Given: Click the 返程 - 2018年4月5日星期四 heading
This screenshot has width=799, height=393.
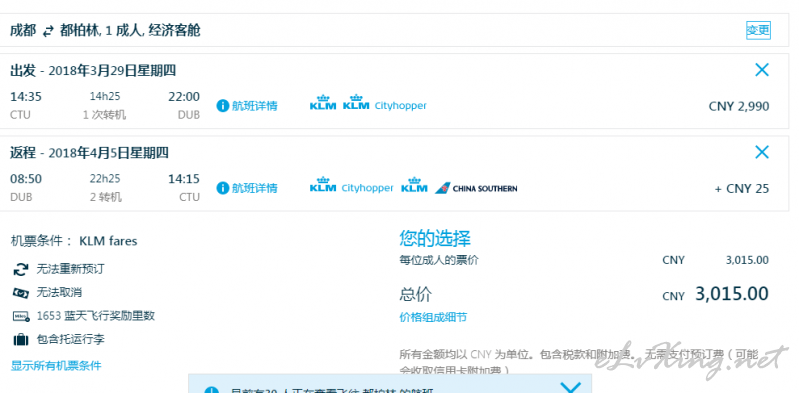Looking at the screenshot, I should coord(89,152).
